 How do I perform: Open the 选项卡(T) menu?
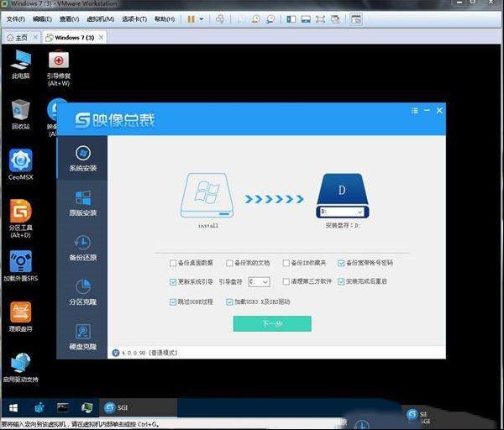(x=134, y=19)
